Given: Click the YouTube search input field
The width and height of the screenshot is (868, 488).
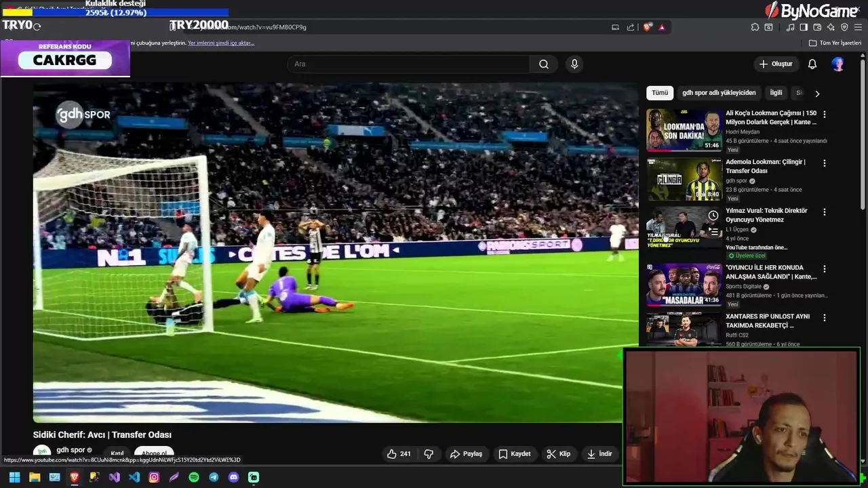Looking at the screenshot, I should coord(409,64).
